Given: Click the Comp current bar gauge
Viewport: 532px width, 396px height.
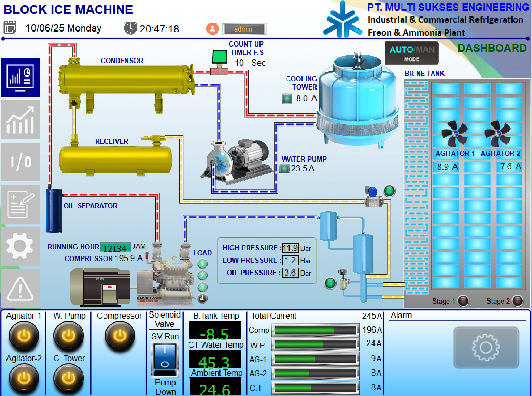Looking at the screenshot, I should tap(315, 330).
